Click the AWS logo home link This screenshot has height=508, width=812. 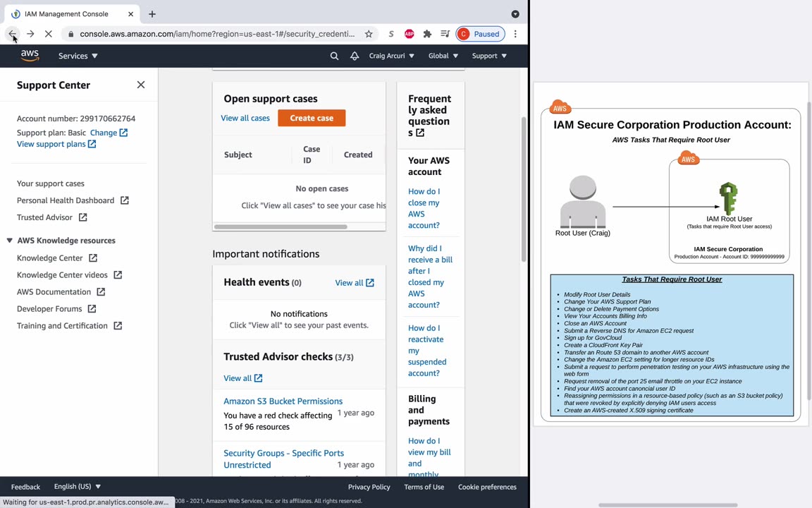pos(30,56)
